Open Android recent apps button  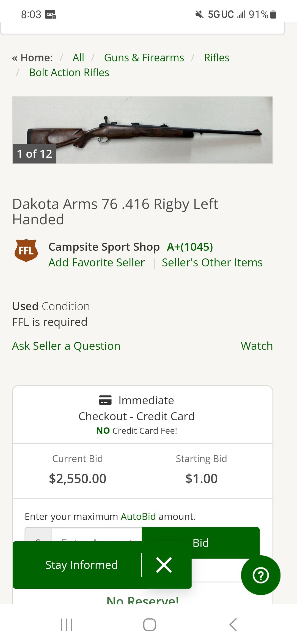(x=67, y=624)
